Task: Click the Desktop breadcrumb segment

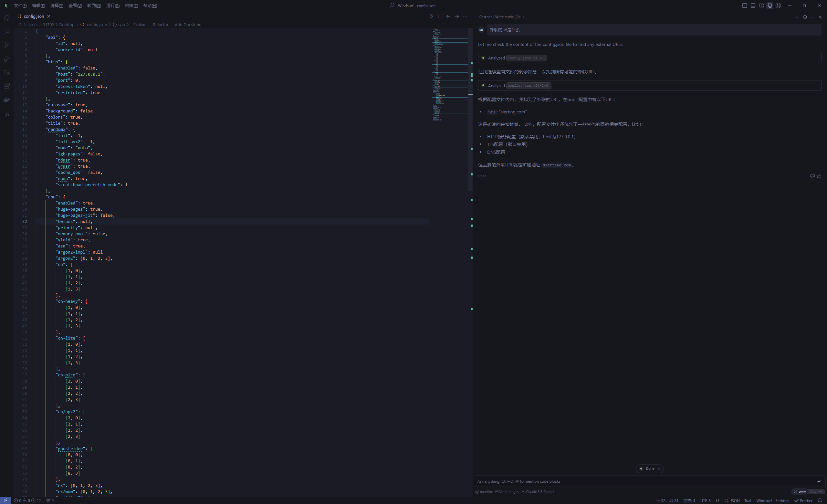Action: pos(67,25)
